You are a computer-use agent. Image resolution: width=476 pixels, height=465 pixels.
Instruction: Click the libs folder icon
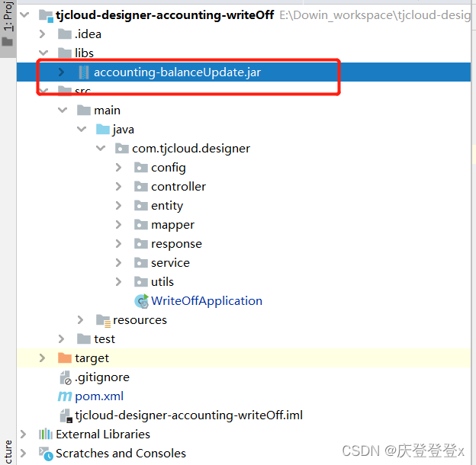(x=65, y=53)
